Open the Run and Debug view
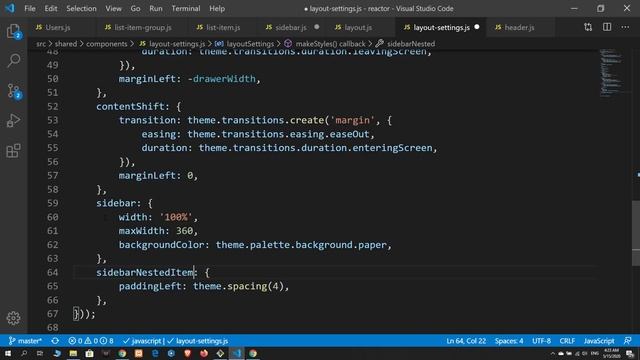Viewport: 640px width, 360px height. pyautogui.click(x=13, y=120)
